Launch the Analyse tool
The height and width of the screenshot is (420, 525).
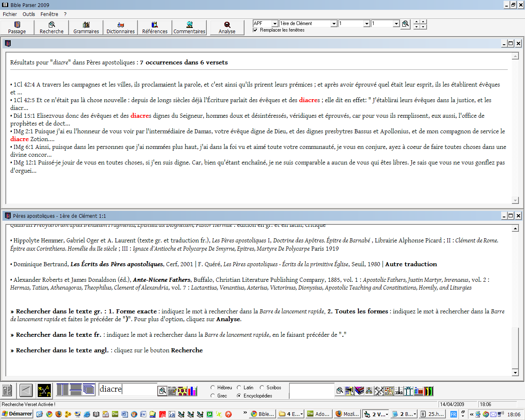227,27
